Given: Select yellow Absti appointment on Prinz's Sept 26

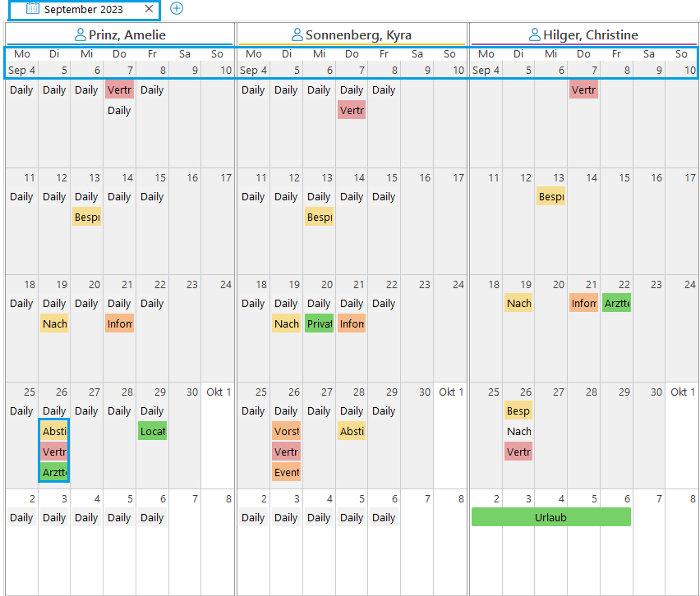Looking at the screenshot, I should point(54,431).
